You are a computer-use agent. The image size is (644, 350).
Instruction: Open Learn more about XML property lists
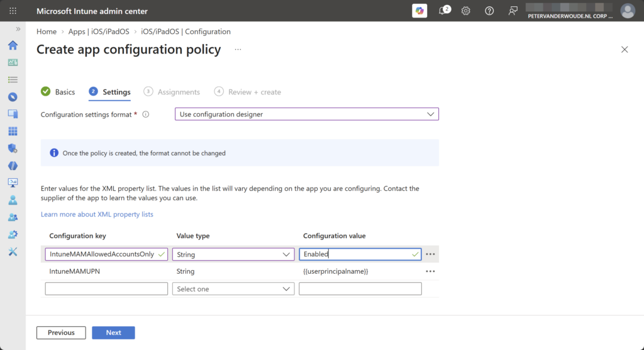[x=97, y=214]
